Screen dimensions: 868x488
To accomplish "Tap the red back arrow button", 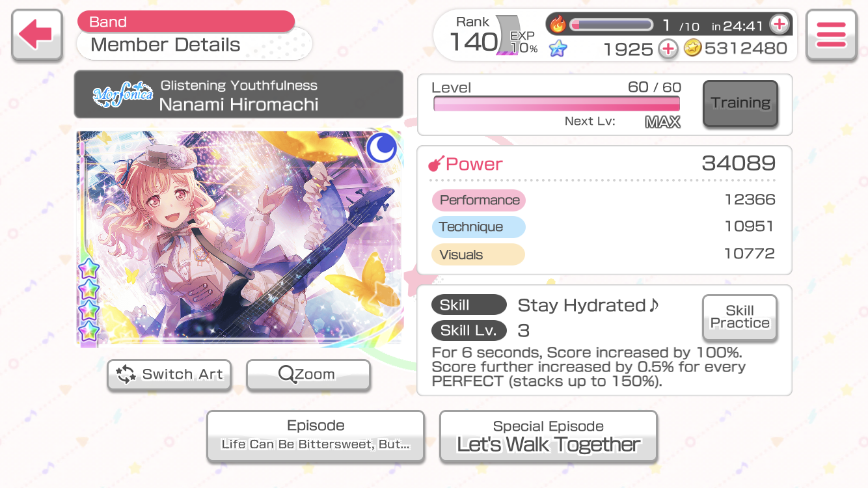I will point(37,34).
